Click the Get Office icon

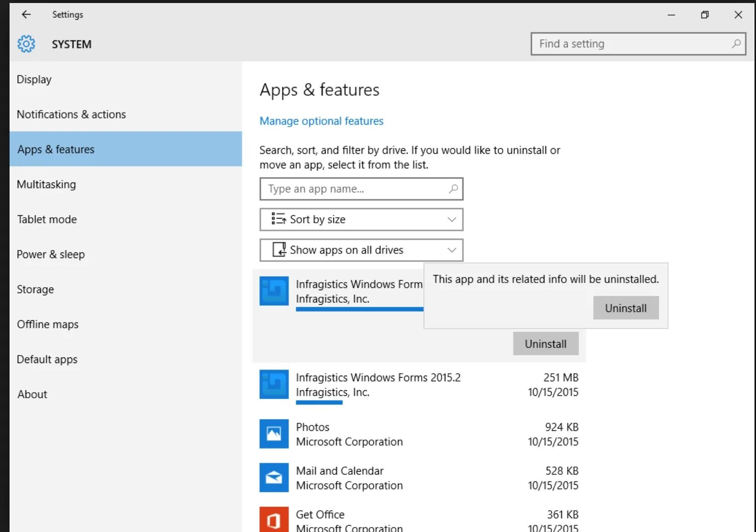(x=274, y=519)
